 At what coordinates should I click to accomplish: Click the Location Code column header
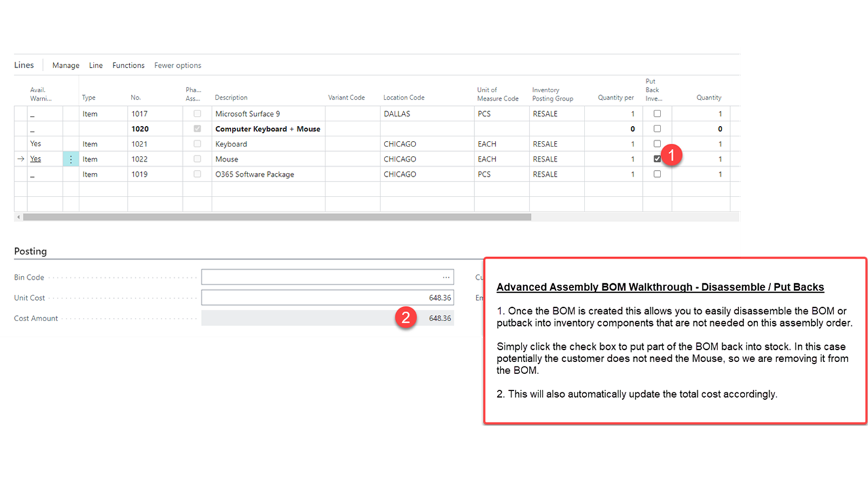(403, 98)
